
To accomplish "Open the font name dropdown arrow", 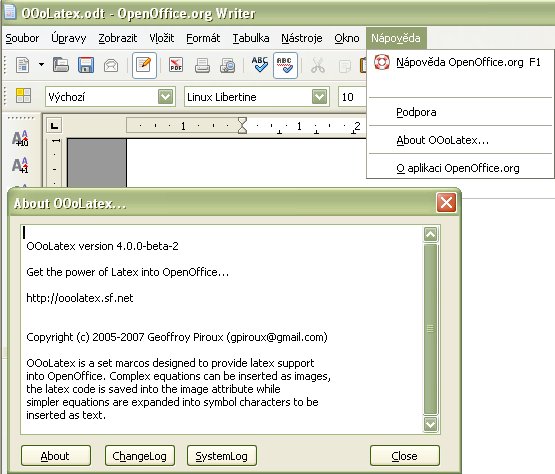I will [320, 96].
